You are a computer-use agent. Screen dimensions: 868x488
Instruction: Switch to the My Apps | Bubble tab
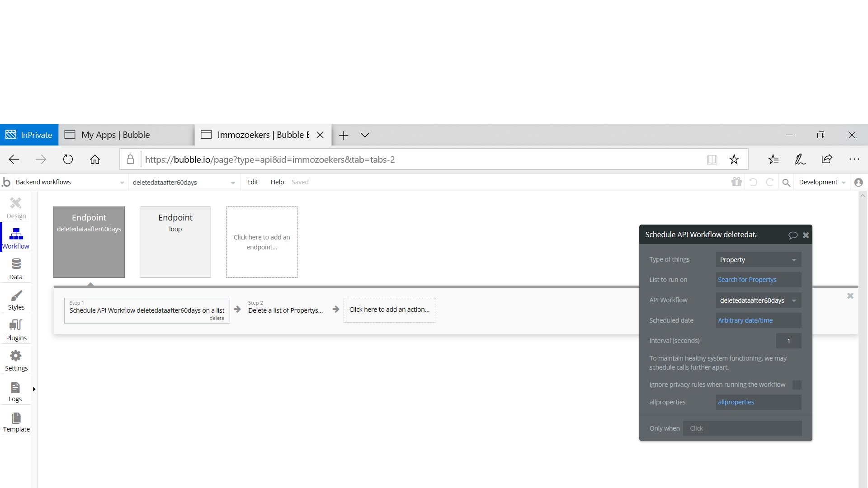(x=126, y=135)
